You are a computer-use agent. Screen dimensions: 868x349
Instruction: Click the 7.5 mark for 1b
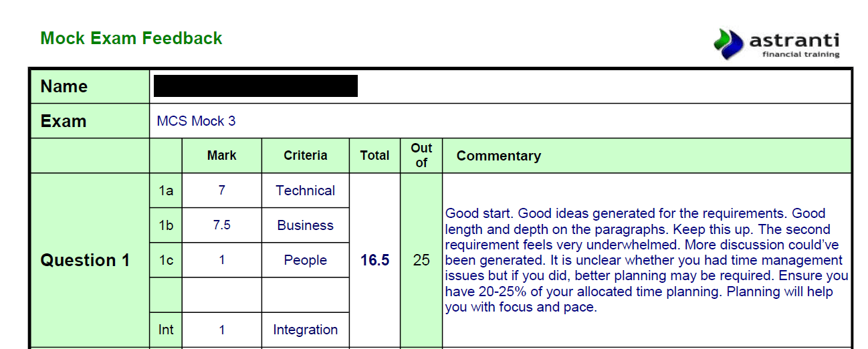coord(221,225)
